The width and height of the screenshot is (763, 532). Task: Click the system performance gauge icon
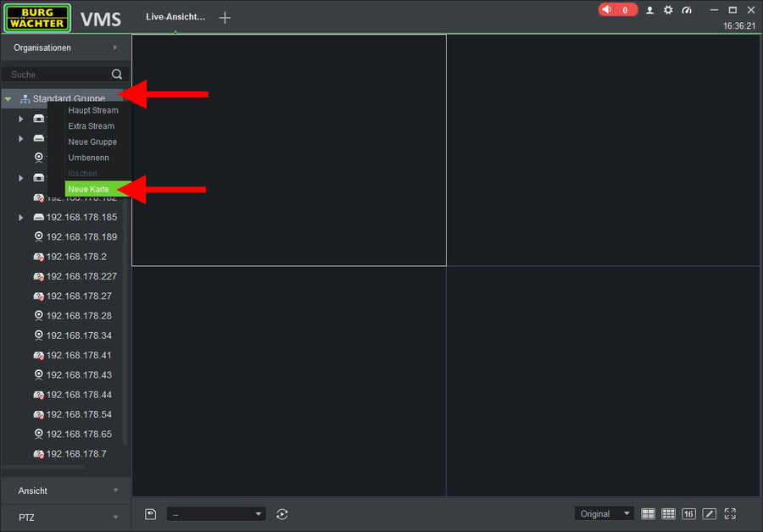click(687, 10)
